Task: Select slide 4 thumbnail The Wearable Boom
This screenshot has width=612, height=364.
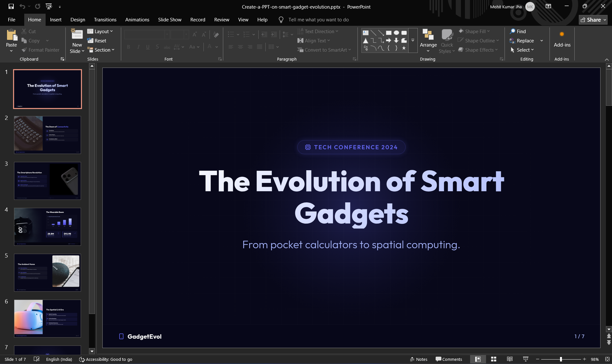Action: pyautogui.click(x=48, y=227)
